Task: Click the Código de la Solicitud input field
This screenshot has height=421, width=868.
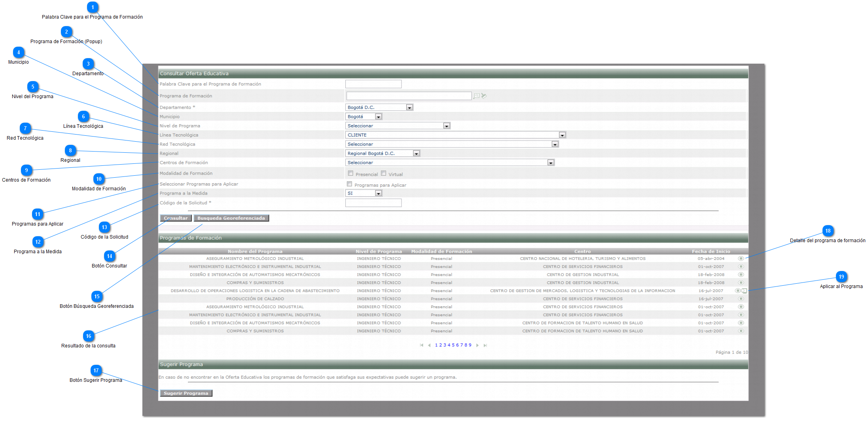Action: [x=373, y=203]
